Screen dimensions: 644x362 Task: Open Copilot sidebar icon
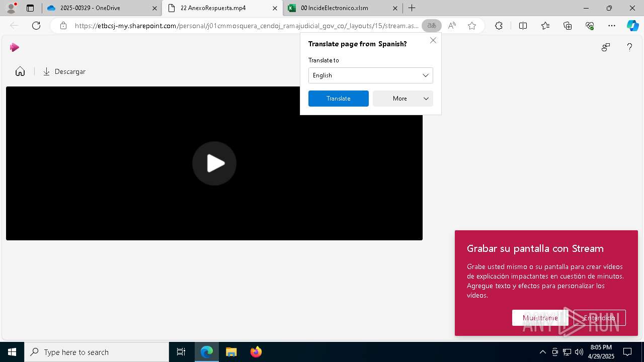click(632, 26)
